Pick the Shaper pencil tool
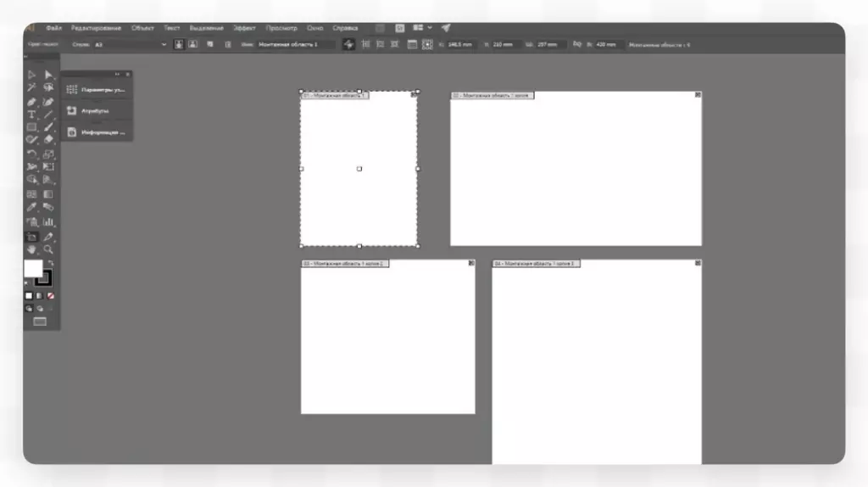Screen dimensions: 868x487 point(31,140)
